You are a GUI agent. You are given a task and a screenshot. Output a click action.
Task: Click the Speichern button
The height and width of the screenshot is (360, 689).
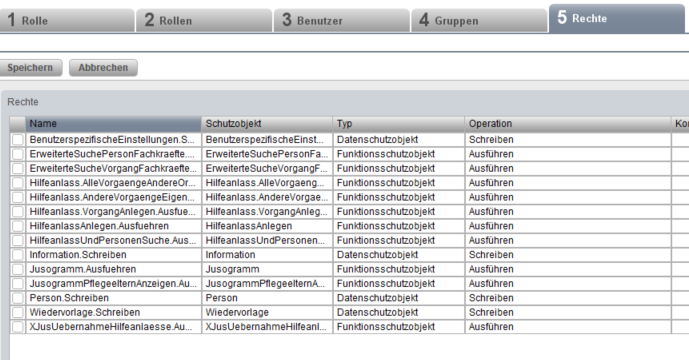[30, 68]
